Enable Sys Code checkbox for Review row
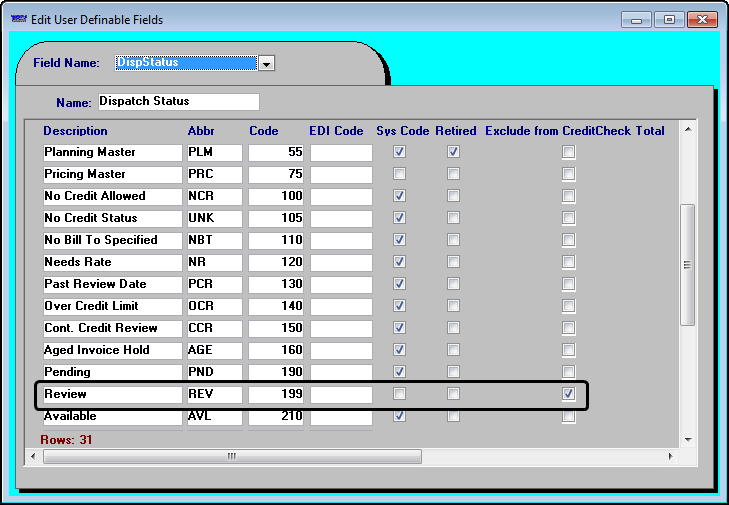The width and height of the screenshot is (729, 505). pyautogui.click(x=400, y=394)
